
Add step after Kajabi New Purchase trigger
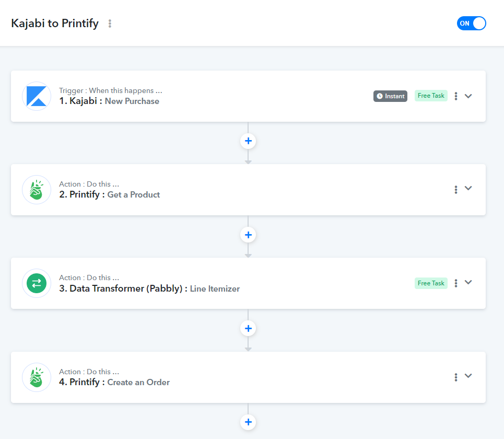click(x=248, y=141)
